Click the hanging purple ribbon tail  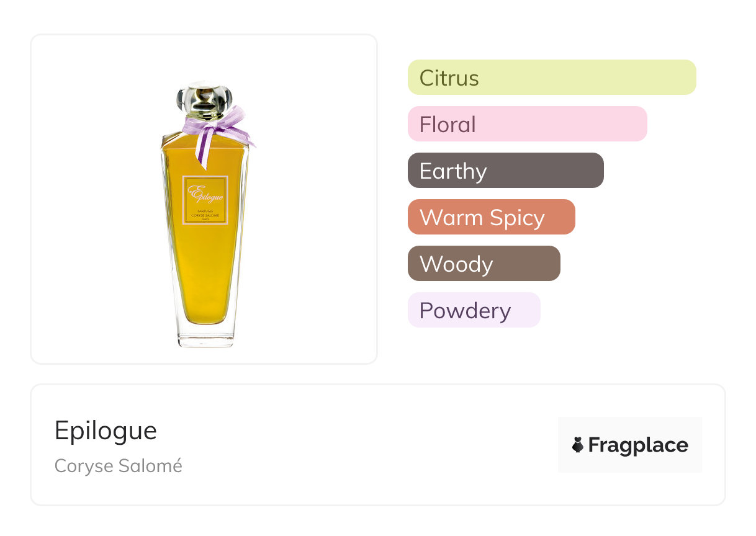(x=202, y=152)
